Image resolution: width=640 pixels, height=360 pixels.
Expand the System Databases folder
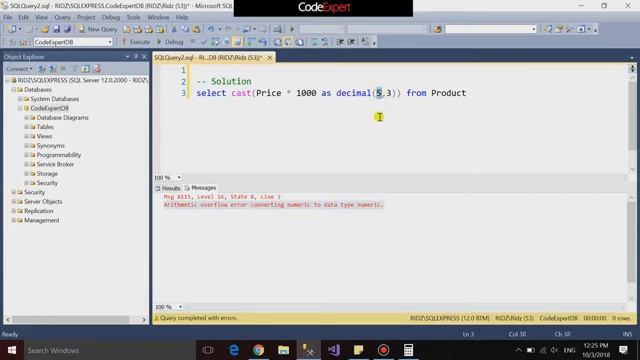point(20,99)
